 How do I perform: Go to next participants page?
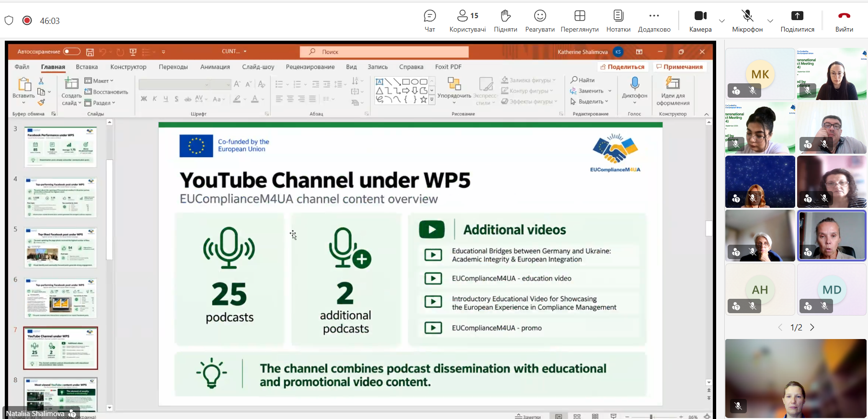[x=812, y=328]
